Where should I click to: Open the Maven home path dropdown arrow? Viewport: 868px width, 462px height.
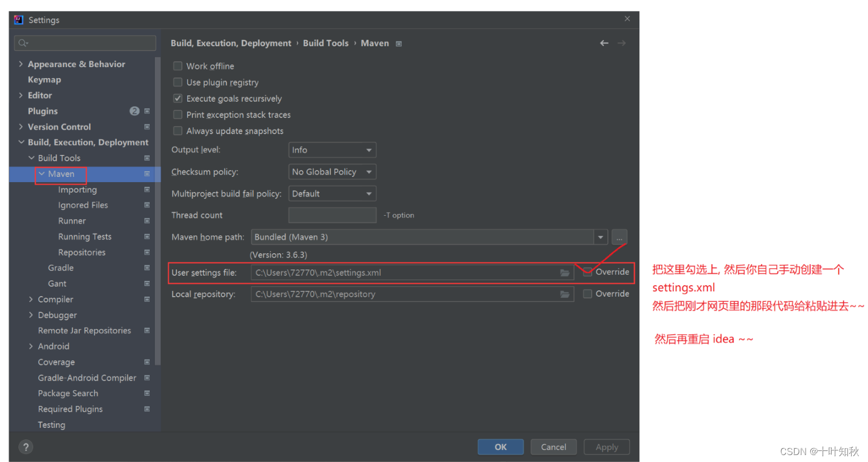[x=601, y=237]
